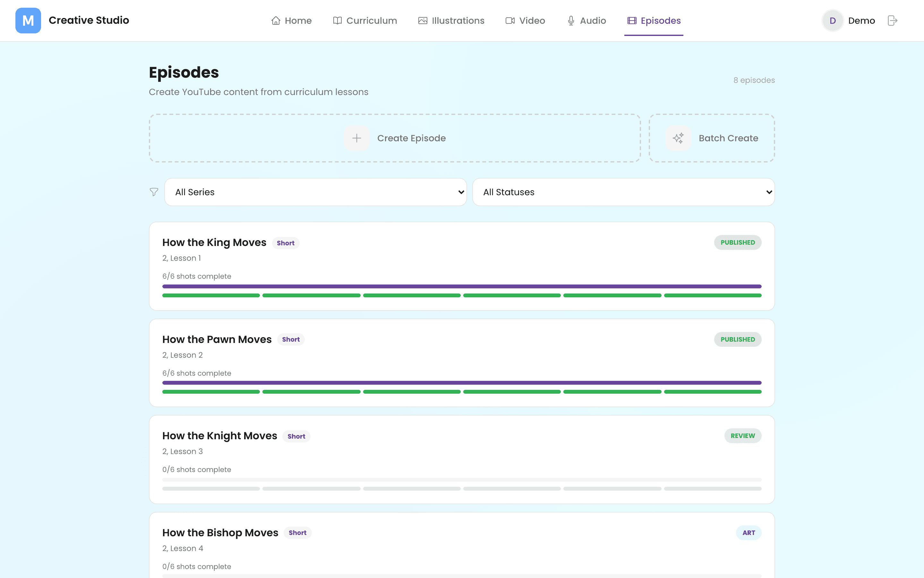The height and width of the screenshot is (578, 924).
Task: Click '6/6 shots complete' on King Moves card
Action: click(197, 276)
